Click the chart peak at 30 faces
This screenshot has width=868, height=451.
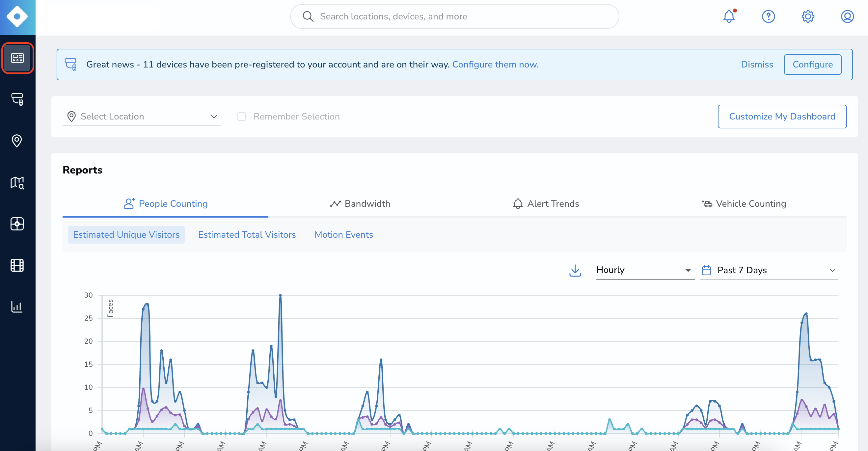pos(280,295)
